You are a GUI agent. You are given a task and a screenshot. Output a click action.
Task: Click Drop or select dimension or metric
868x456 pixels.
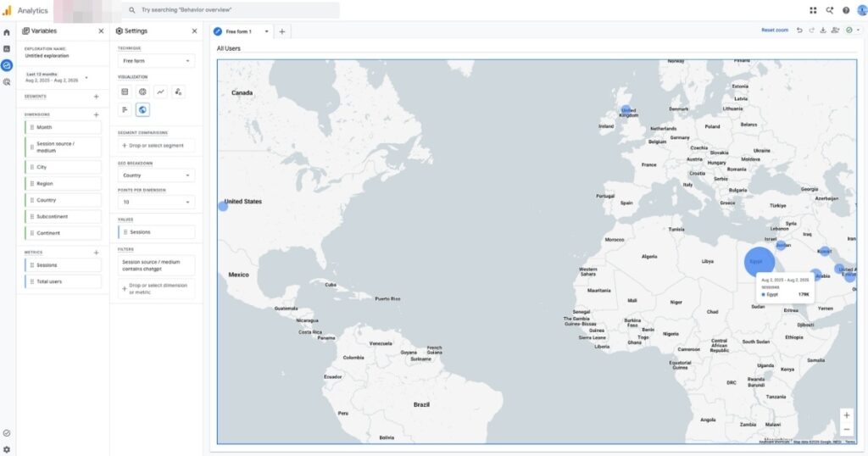click(156, 288)
